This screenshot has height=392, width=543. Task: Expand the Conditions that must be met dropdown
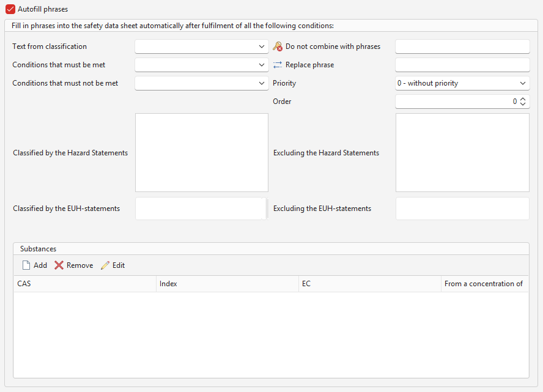[202, 65]
